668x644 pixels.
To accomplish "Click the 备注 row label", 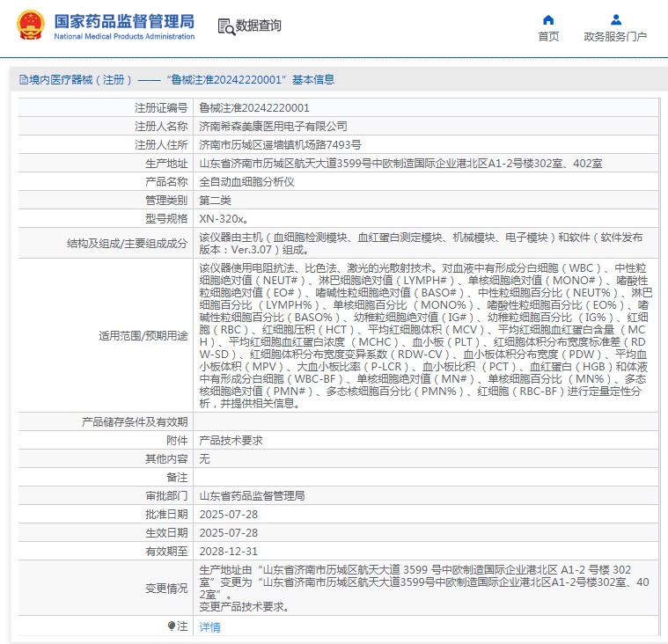I will [x=177, y=478].
